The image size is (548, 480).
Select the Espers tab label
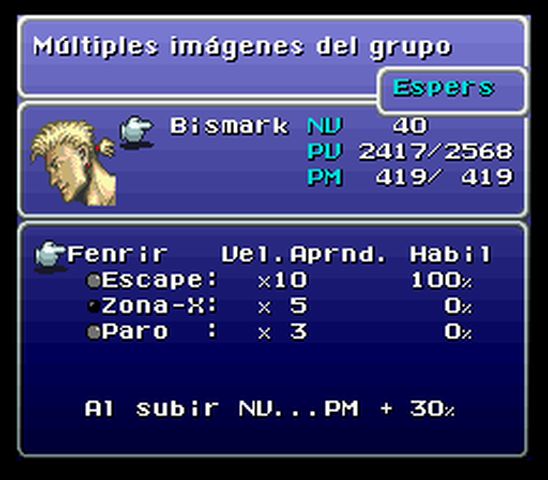pos(444,88)
